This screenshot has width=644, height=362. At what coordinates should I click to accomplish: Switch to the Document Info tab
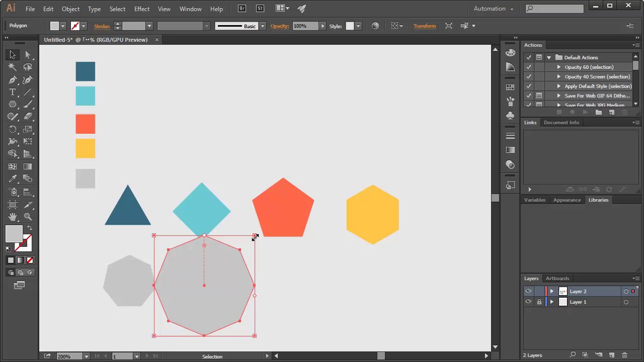coord(561,122)
